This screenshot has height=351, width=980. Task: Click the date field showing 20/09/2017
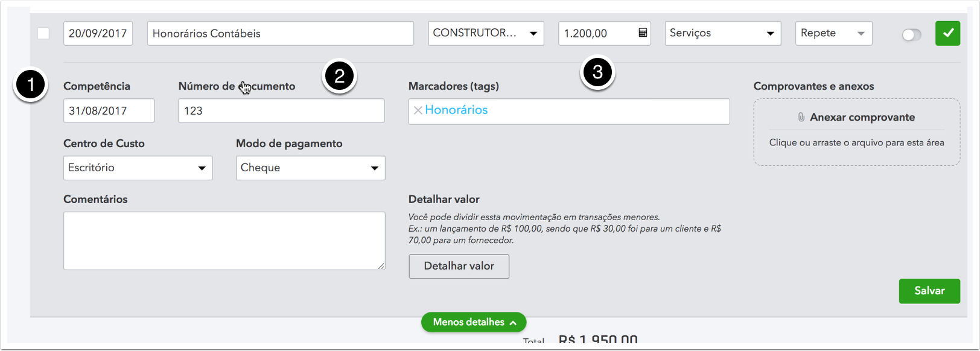98,33
